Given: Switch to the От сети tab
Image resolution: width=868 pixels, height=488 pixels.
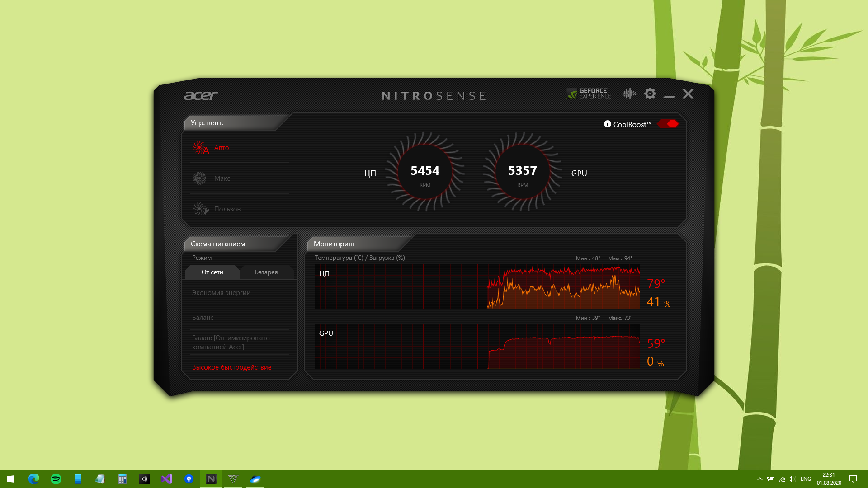Looking at the screenshot, I should pos(212,272).
